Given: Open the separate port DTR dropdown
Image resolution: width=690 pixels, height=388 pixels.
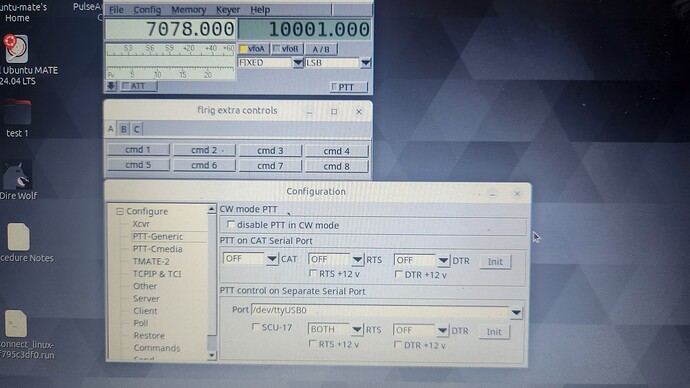Looking at the screenshot, I should [x=442, y=330].
